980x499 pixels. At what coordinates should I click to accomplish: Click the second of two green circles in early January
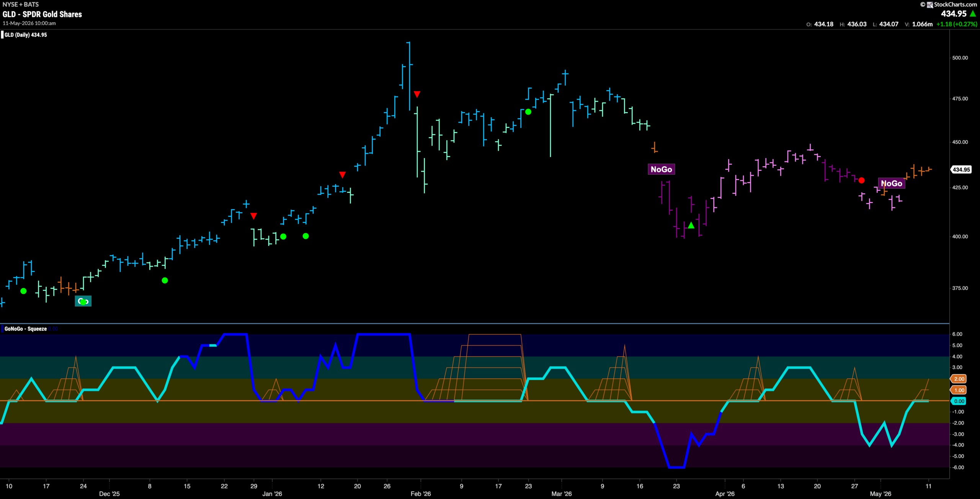point(305,236)
